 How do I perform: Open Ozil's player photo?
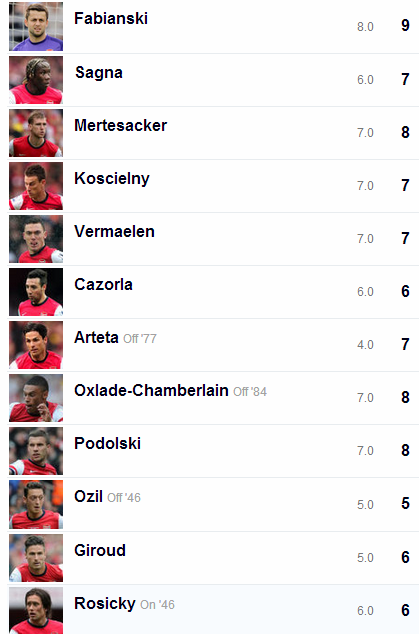[x=36, y=504]
